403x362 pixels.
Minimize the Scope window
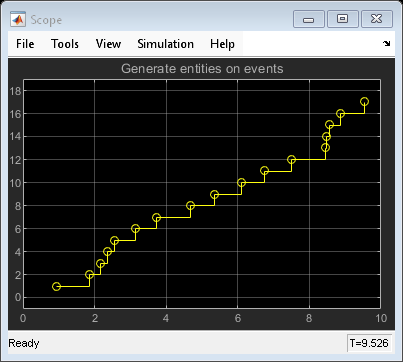tap(308, 19)
